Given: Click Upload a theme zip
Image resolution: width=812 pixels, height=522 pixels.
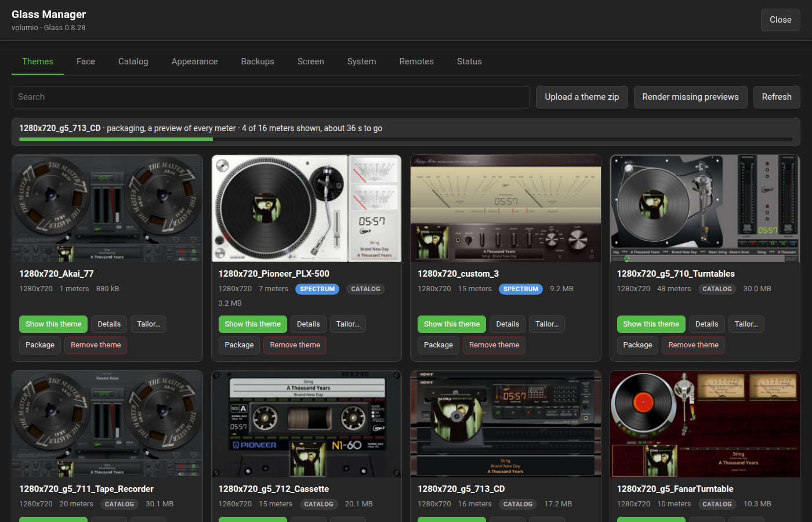Looking at the screenshot, I should 582,97.
